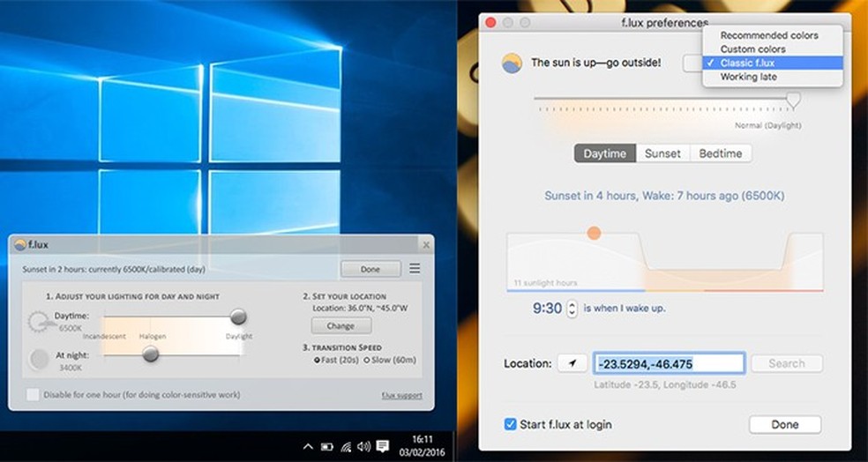Open the hamburger menu in f.lux Windows panel
The image size is (868, 462).
415,269
